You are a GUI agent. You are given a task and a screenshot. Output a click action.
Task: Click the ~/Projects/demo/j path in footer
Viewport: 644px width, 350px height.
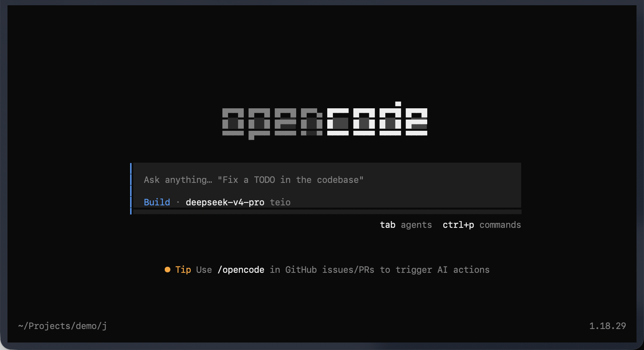click(63, 326)
